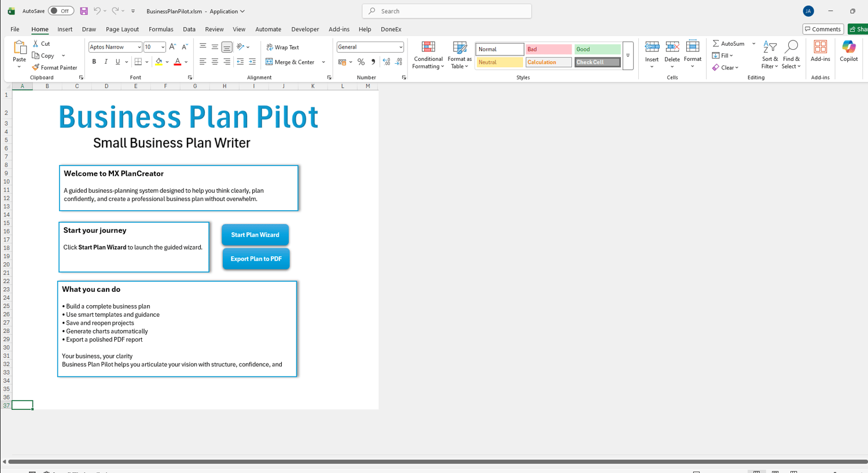Toggle Align Right for cell text
The height and width of the screenshot is (473, 868).
tap(227, 62)
